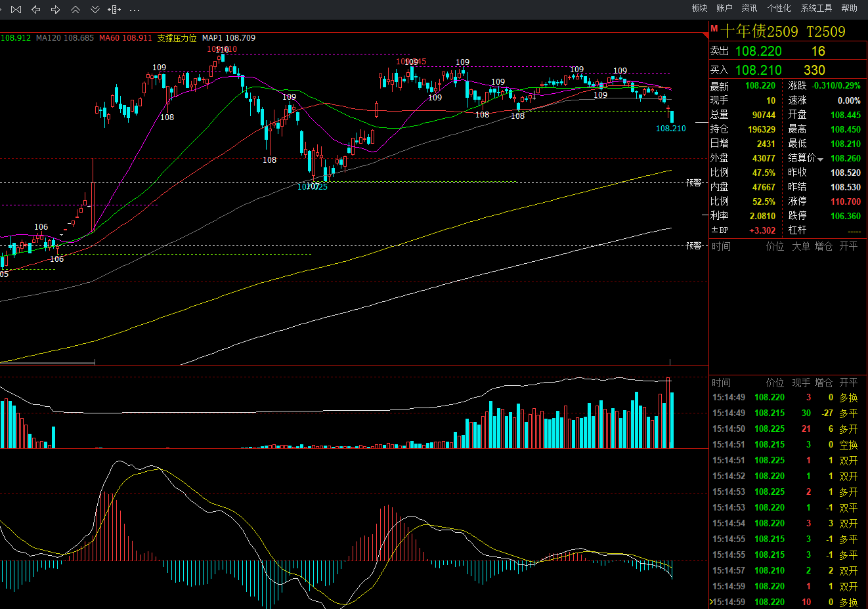Click the ±BP value +3.302
The image size is (868, 609).
pos(763,230)
